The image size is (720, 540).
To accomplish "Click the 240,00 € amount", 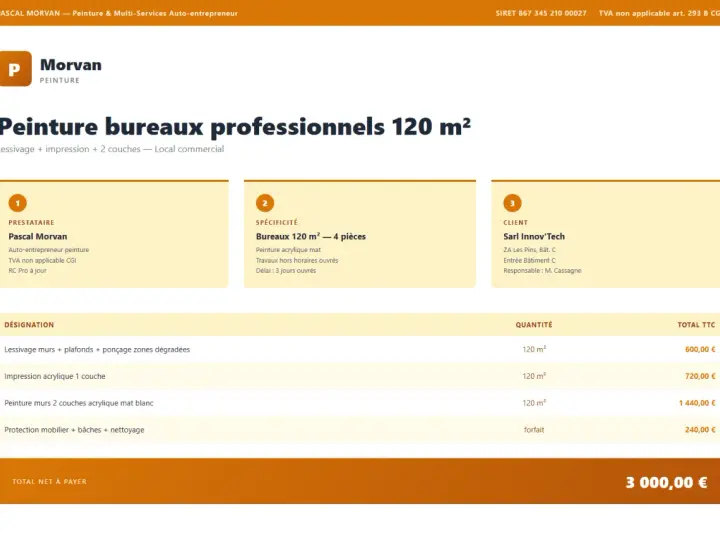I will point(700,430).
